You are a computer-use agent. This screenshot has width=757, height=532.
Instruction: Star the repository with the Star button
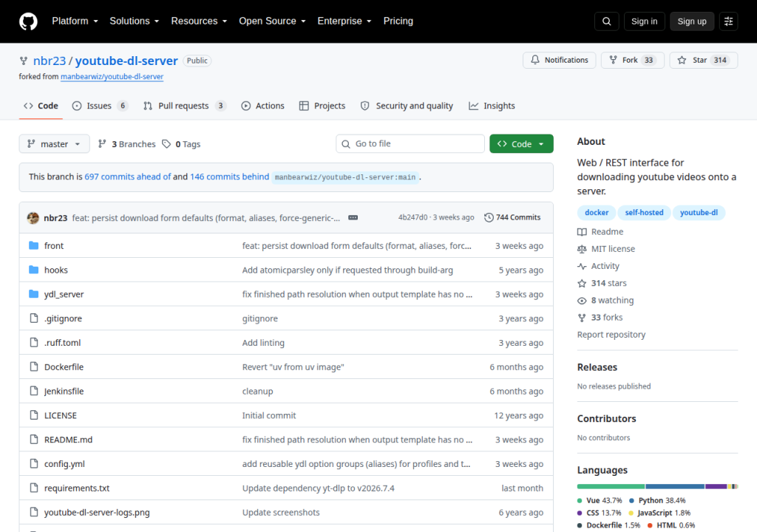click(x=704, y=60)
